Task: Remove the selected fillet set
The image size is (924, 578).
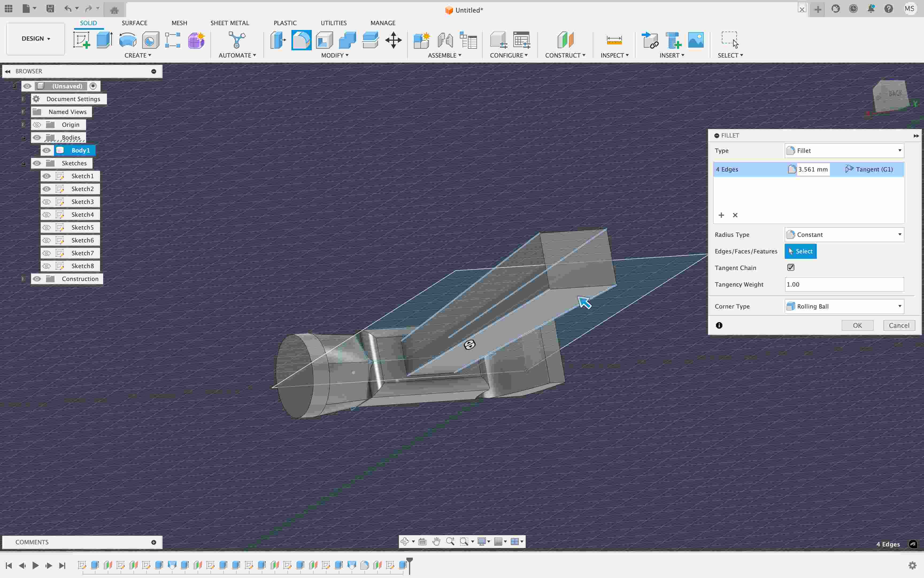Action: tap(735, 215)
